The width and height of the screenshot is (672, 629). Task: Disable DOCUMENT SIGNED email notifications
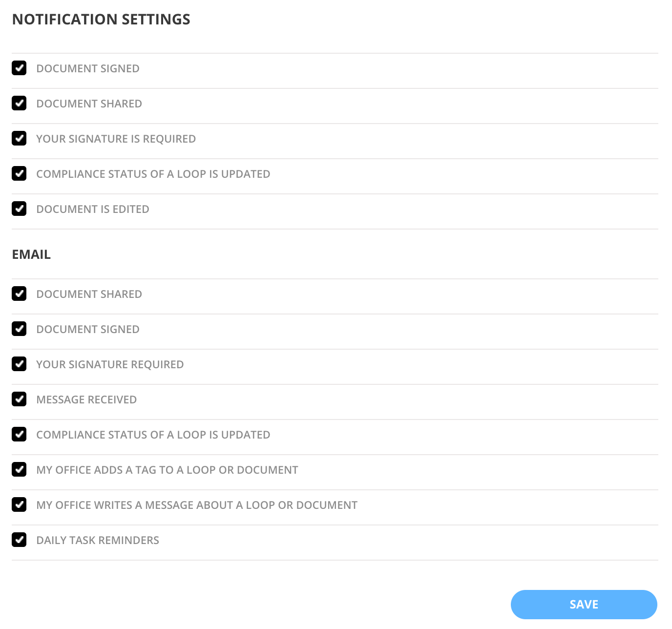[19, 329]
